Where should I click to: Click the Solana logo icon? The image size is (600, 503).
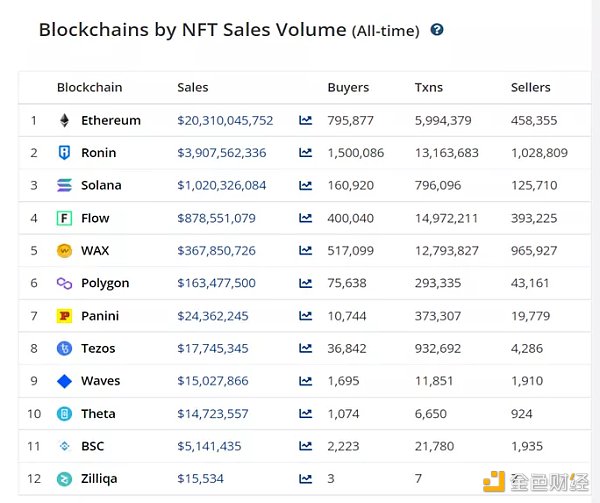65,185
